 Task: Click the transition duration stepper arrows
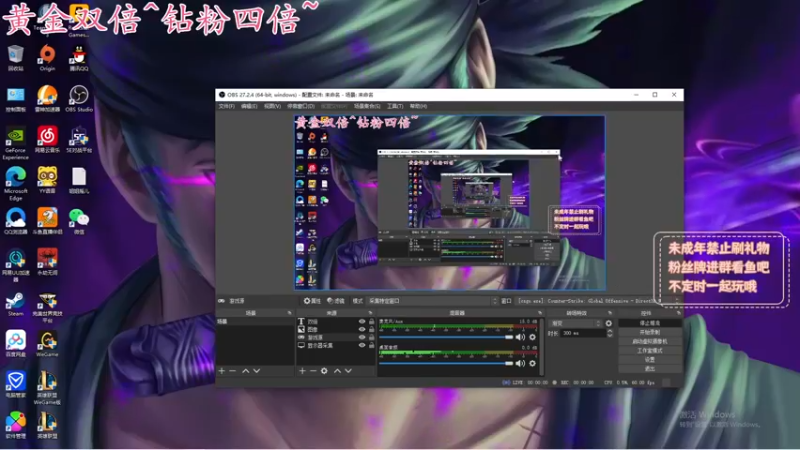(x=609, y=333)
